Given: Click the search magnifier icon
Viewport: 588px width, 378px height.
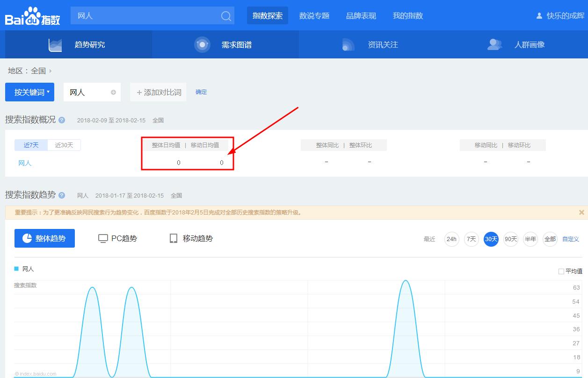Looking at the screenshot, I should point(225,15).
